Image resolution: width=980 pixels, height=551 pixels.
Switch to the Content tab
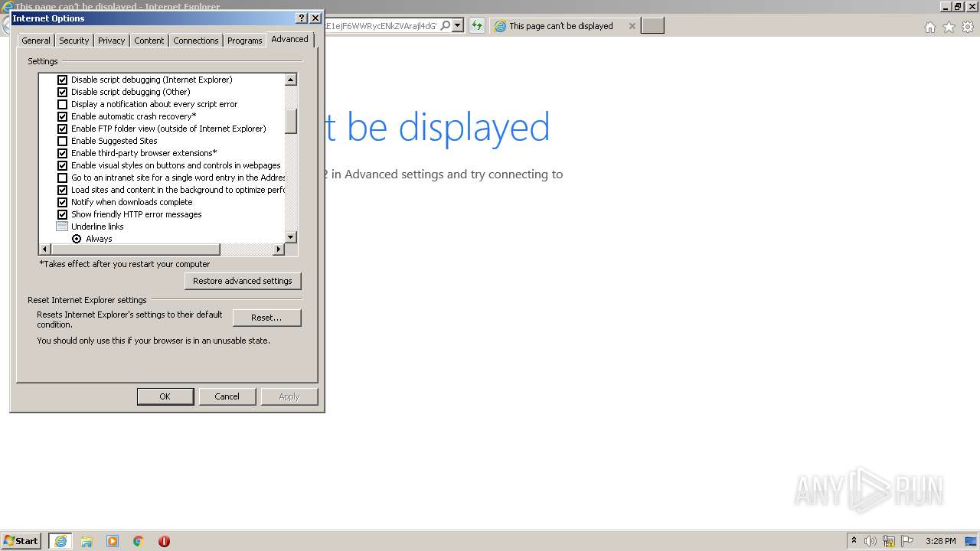(x=149, y=41)
